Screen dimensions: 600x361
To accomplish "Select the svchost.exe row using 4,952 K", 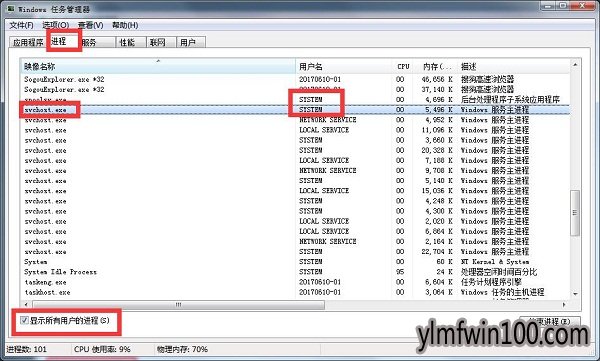I will click(x=295, y=120).
